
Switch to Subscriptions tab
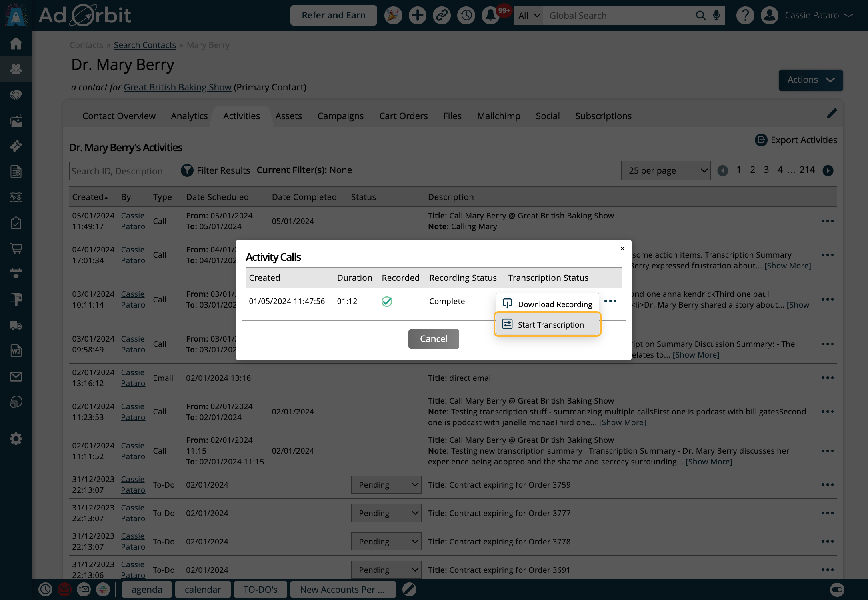tap(603, 116)
